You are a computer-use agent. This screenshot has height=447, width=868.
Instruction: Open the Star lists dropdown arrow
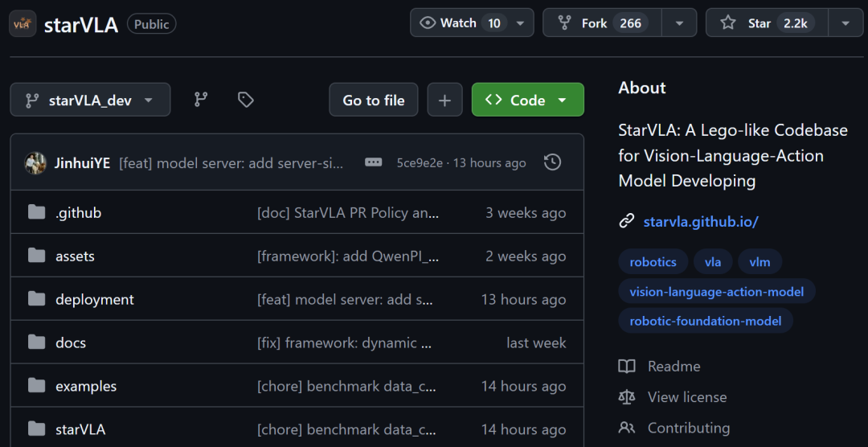pos(845,23)
